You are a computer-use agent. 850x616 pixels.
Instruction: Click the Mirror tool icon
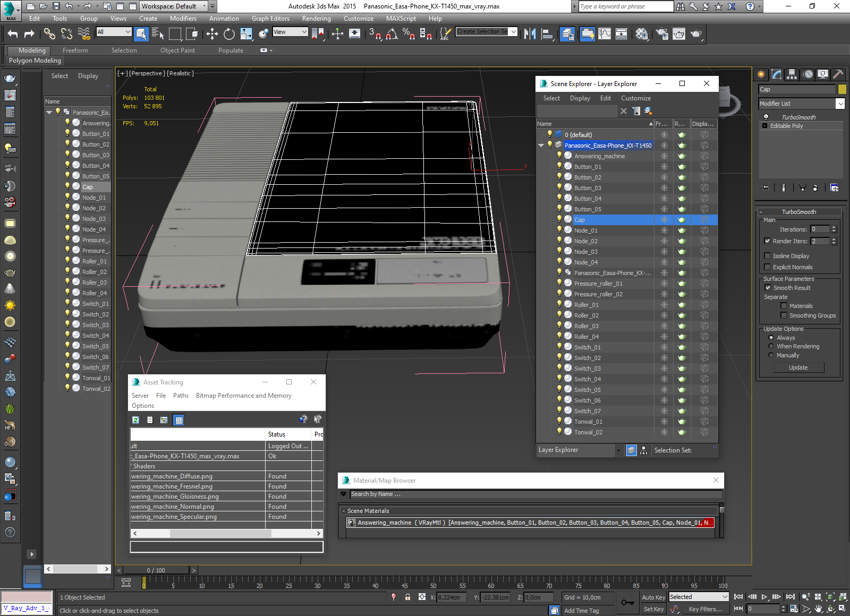[530, 34]
